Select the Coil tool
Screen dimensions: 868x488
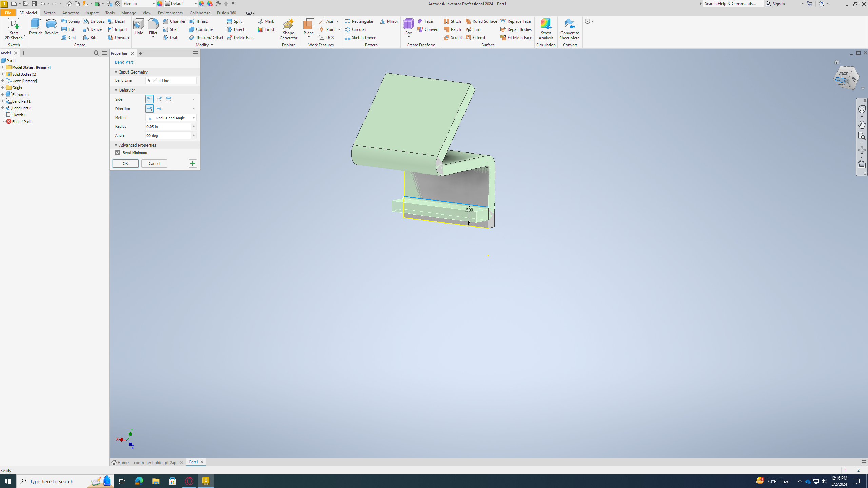pos(69,37)
